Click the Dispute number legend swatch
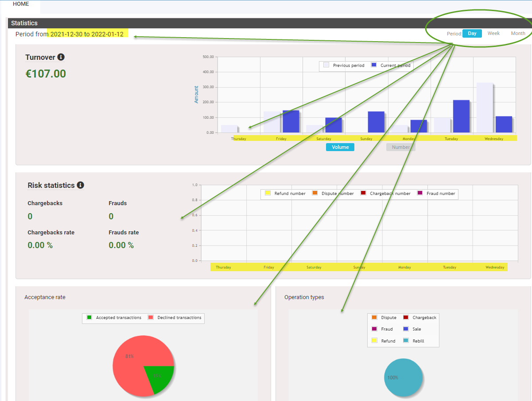The height and width of the screenshot is (401, 532). (x=315, y=193)
